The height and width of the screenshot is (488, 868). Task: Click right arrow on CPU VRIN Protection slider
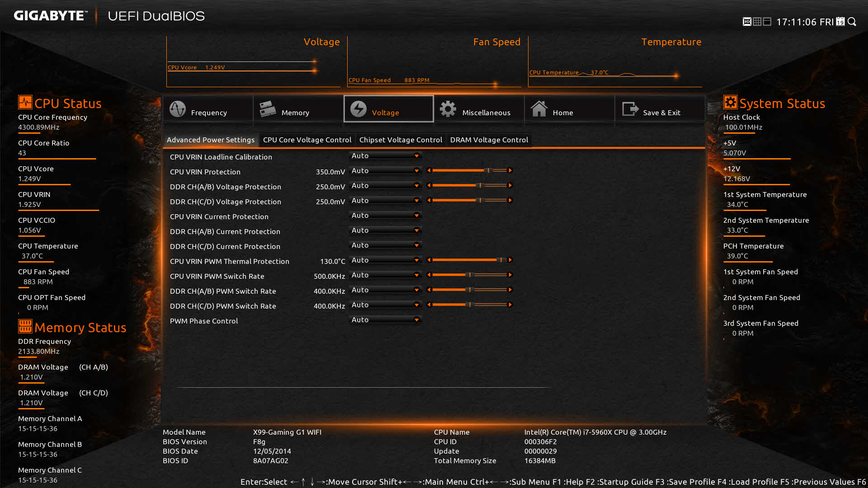pos(510,171)
